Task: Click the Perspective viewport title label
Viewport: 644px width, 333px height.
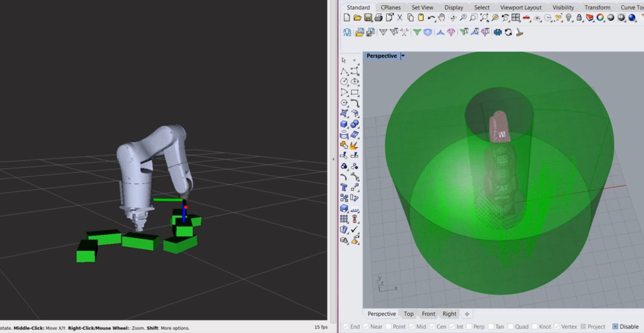Action: [381, 56]
